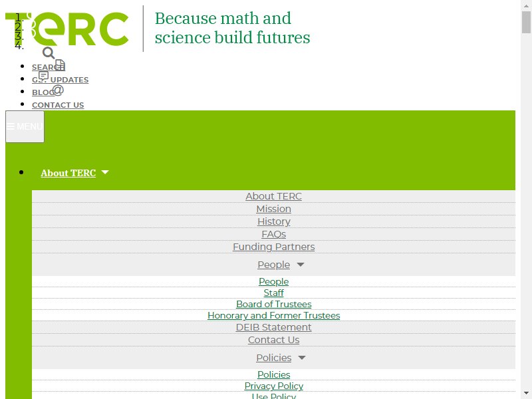Select the gray About TERC submenu entry
Viewport: 532px width, 399px height.
coord(273,196)
